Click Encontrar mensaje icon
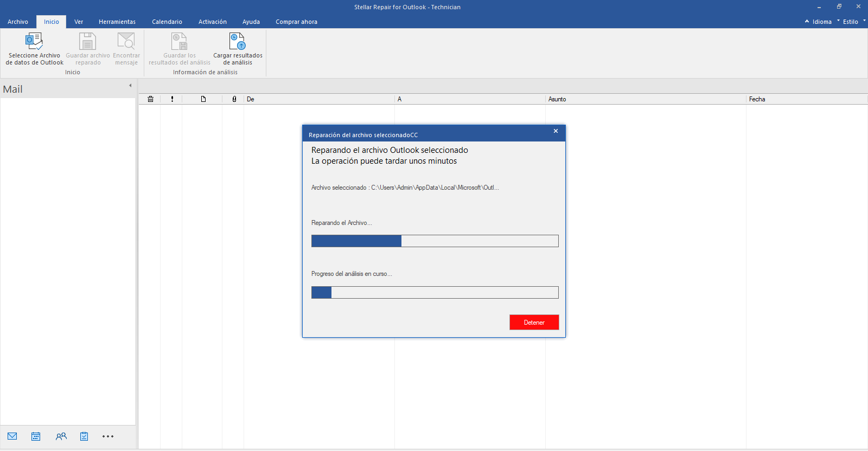The image size is (868, 451). [x=126, y=41]
